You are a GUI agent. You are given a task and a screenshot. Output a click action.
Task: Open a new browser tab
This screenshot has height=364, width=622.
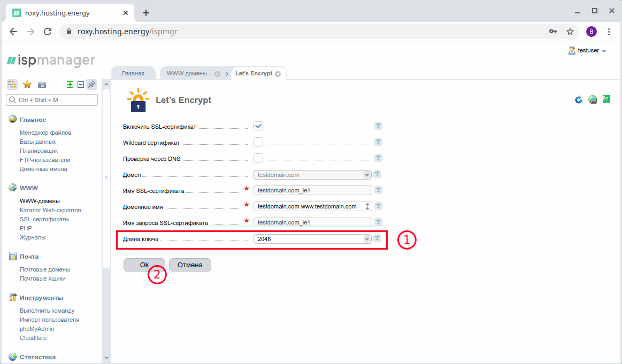(146, 13)
